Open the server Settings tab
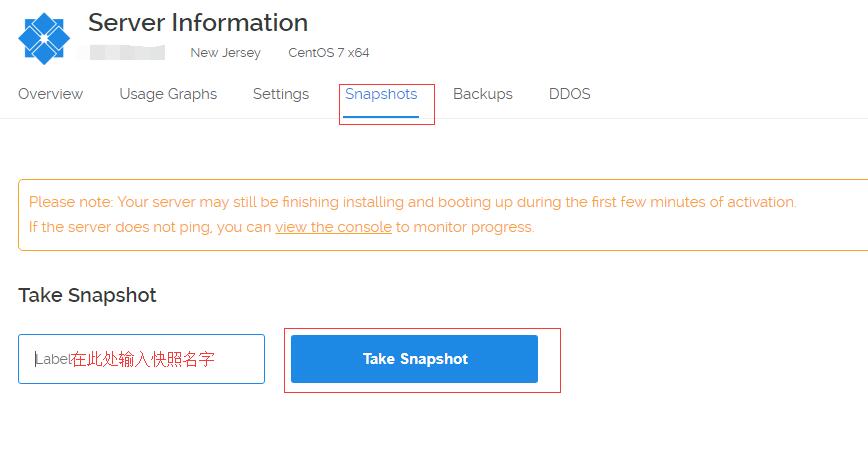 click(x=281, y=94)
